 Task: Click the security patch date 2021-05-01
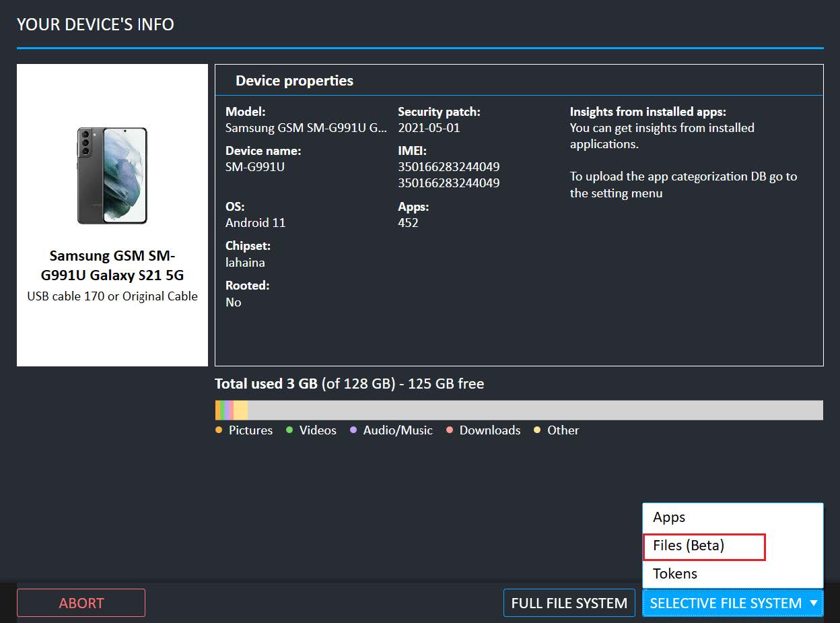point(429,128)
